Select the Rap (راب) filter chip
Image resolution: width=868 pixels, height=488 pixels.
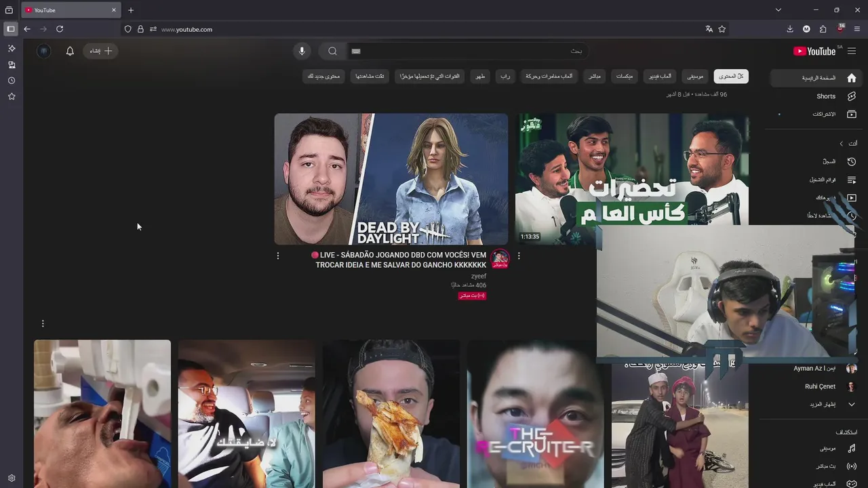point(505,77)
